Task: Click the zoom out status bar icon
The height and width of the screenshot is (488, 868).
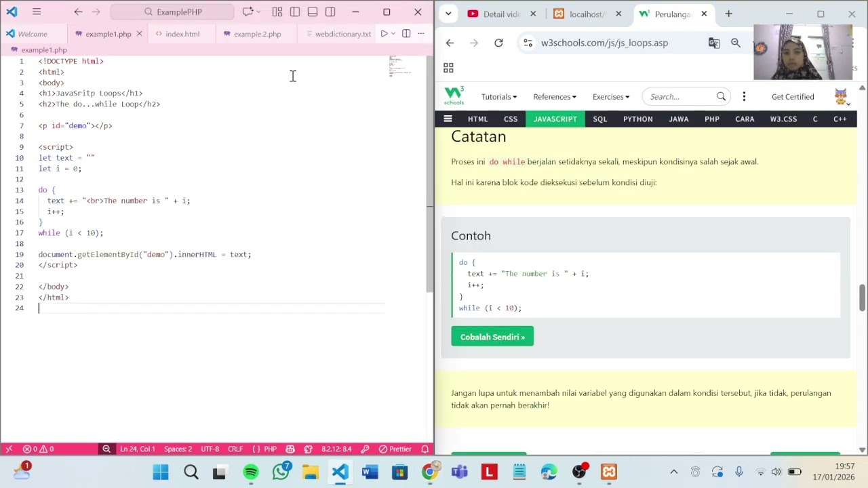Action: [106, 449]
